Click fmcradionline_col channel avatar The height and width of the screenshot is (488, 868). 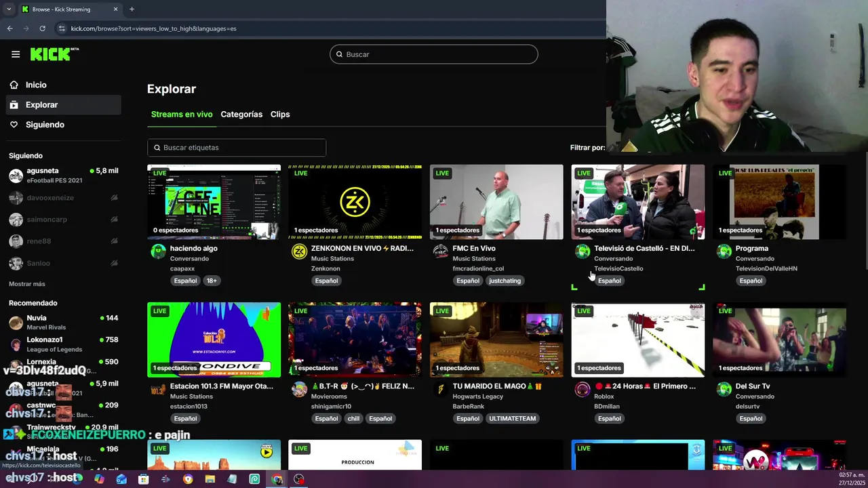point(441,252)
